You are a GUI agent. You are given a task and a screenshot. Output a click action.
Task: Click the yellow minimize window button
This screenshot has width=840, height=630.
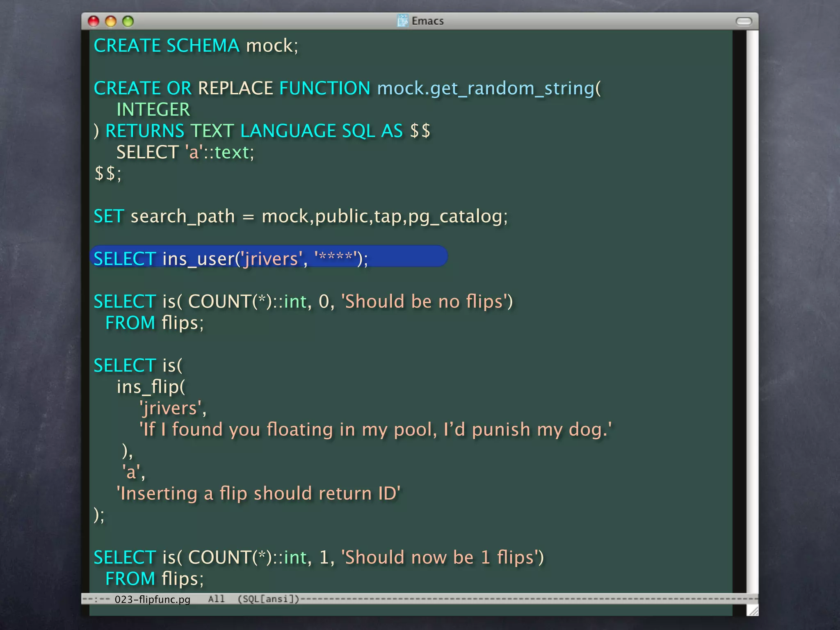(x=111, y=21)
